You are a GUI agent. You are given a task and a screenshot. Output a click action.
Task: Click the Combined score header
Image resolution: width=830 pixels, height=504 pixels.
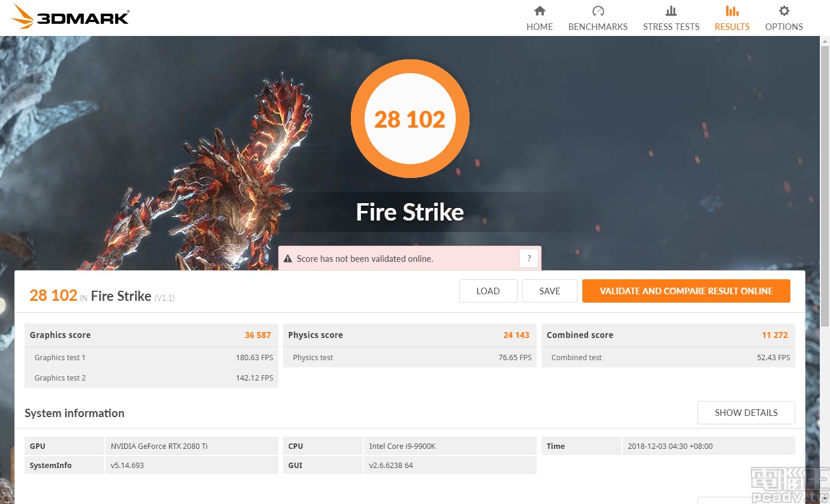(668, 335)
